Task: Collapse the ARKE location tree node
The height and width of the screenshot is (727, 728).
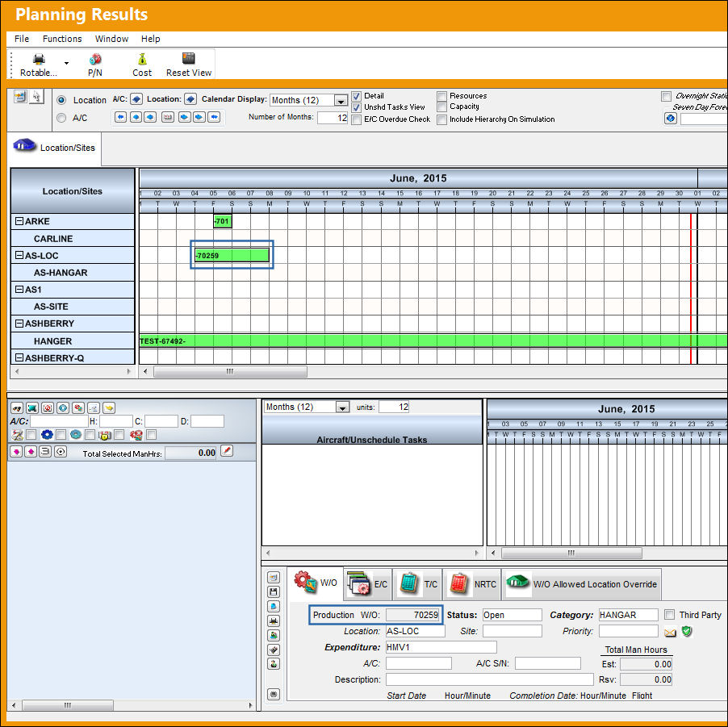Action: coord(19,221)
